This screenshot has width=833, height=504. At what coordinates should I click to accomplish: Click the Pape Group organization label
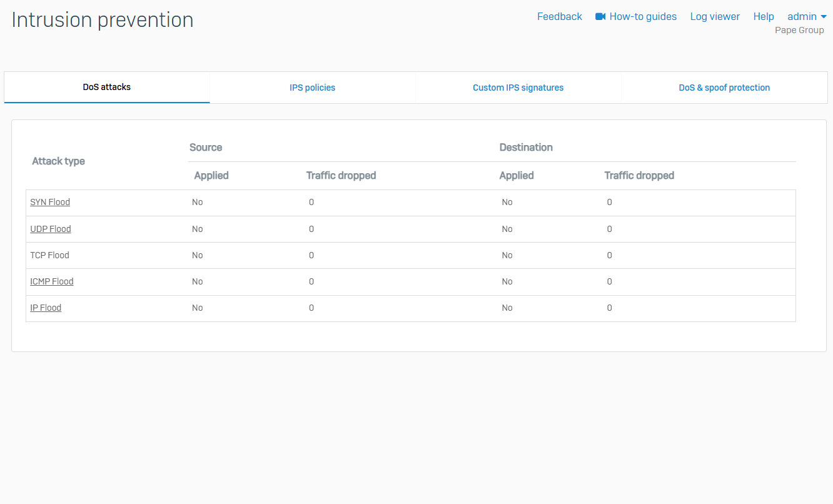tap(799, 31)
